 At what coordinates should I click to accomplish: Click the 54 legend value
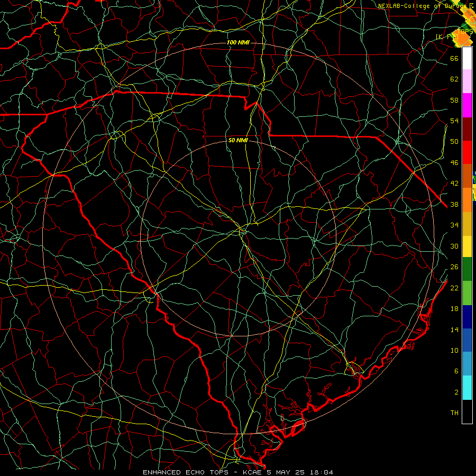(x=454, y=121)
